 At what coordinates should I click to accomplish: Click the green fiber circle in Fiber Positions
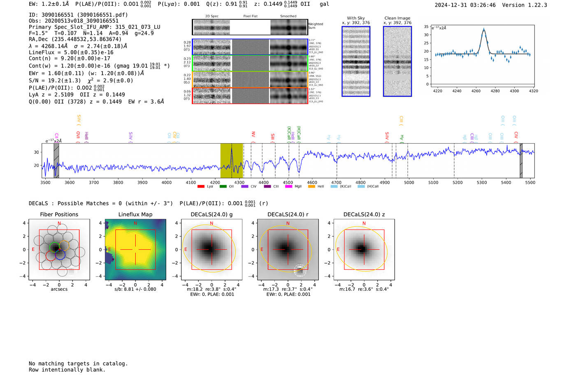coord(54,246)
